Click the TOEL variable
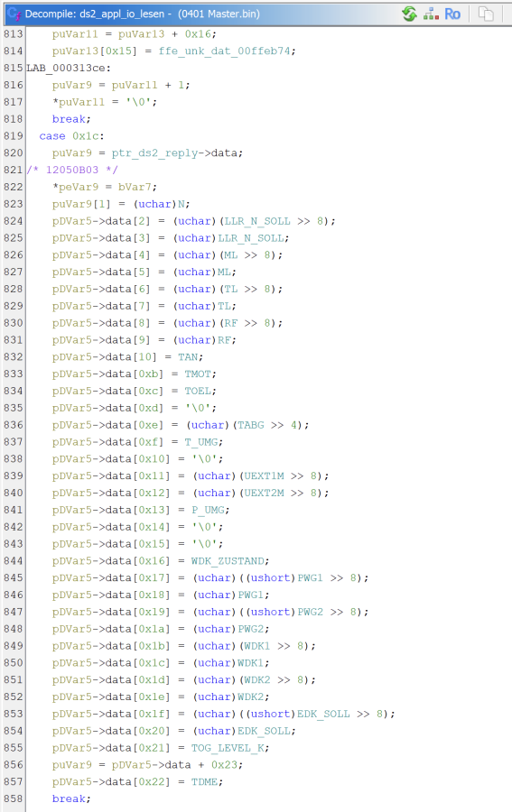 pyautogui.click(x=198, y=391)
